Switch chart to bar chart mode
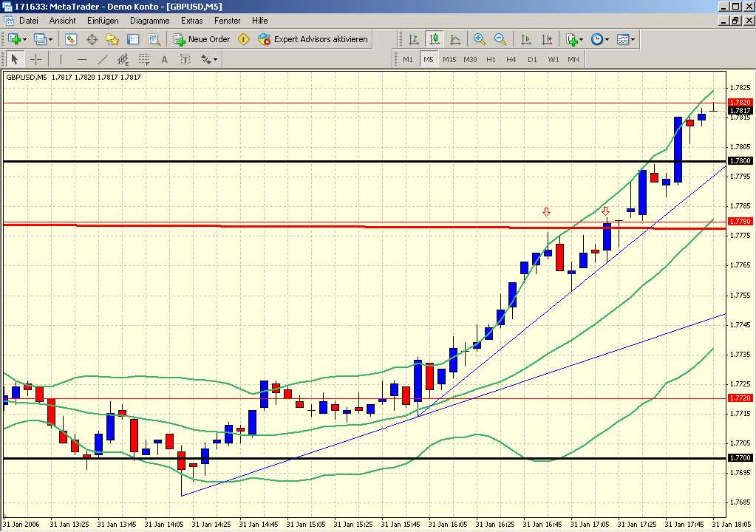The image size is (756, 532). coord(414,39)
